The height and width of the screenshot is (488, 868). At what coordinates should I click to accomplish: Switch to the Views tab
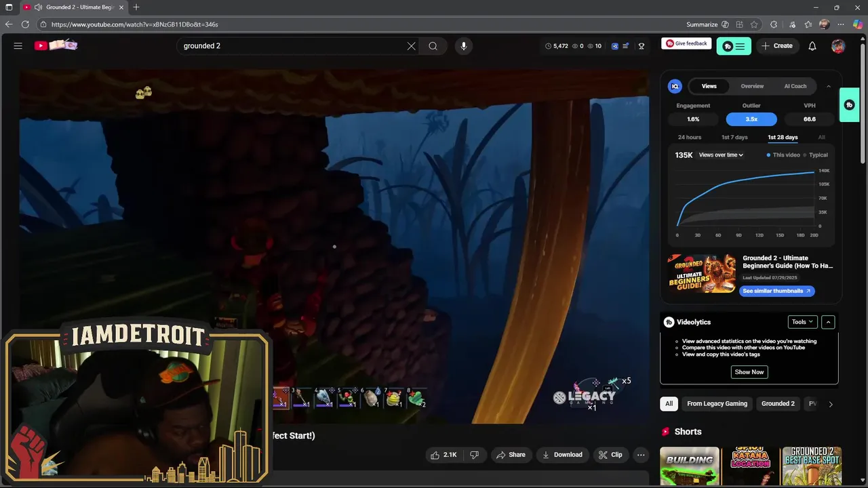709,86
